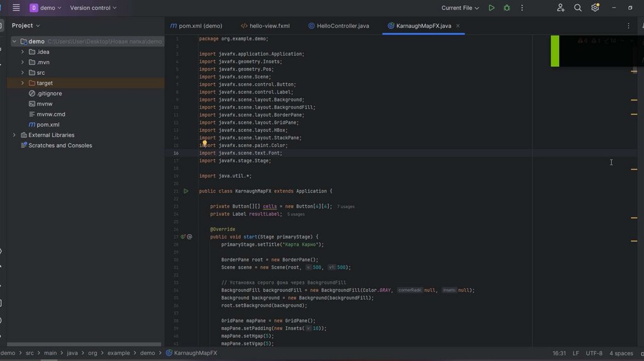This screenshot has height=361, width=644.
Task: Click the UTF-8 encoding in status bar
Action: point(594,353)
